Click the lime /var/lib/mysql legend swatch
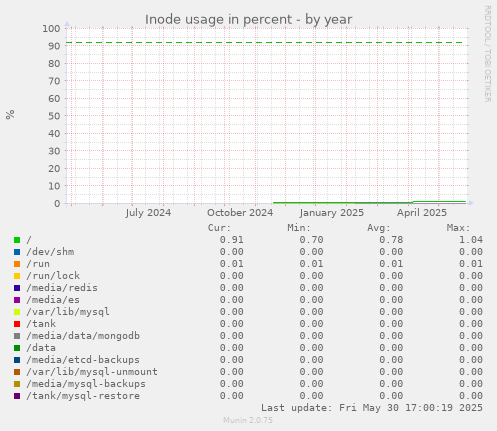 coord(17,312)
